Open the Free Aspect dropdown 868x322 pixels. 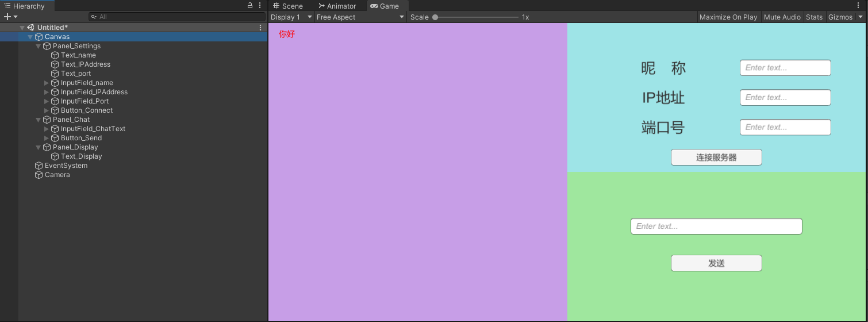[x=361, y=17]
